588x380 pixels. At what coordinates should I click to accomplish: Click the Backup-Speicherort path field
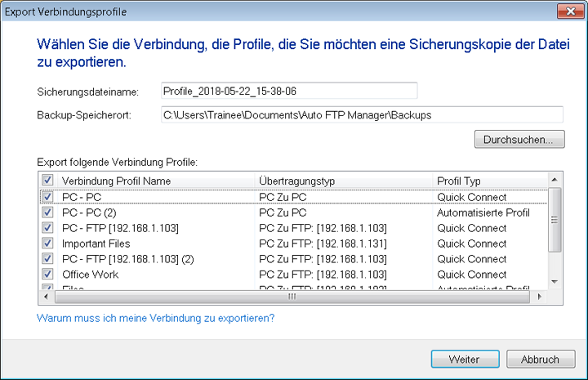pyautogui.click(x=361, y=115)
